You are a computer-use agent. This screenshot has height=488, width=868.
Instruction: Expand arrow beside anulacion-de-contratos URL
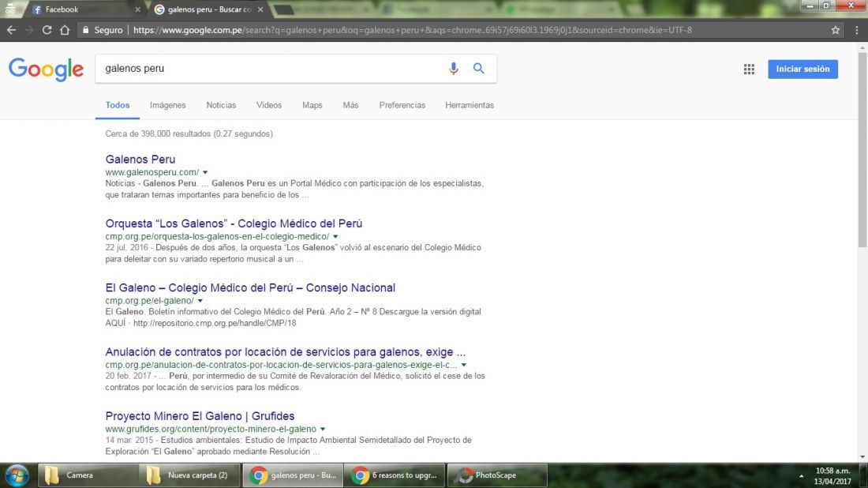(x=464, y=365)
